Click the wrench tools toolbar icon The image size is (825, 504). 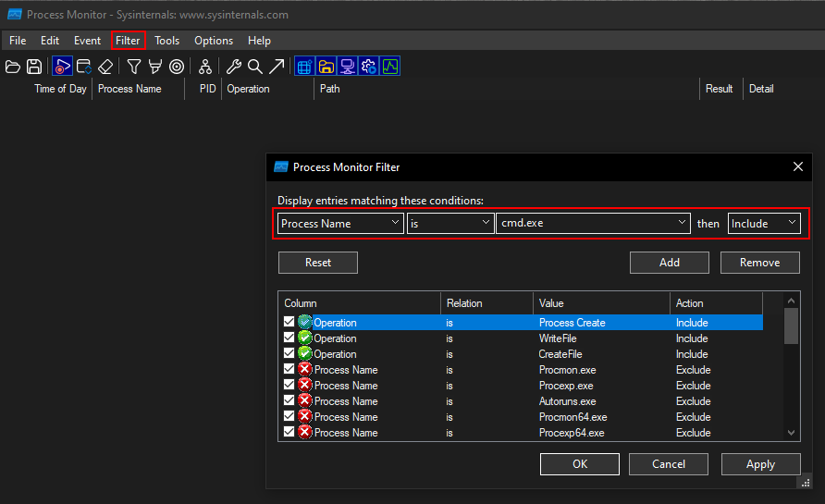tap(234, 67)
